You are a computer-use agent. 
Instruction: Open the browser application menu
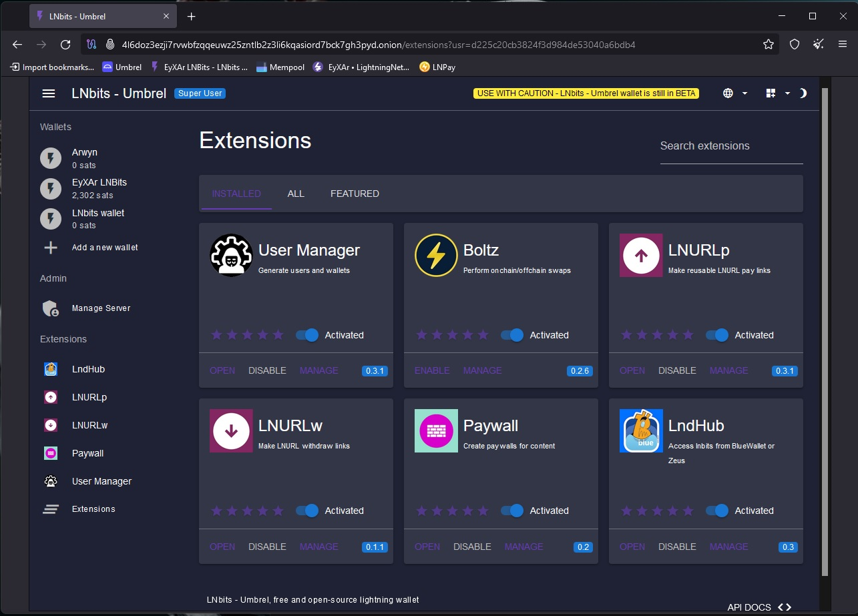point(843,44)
